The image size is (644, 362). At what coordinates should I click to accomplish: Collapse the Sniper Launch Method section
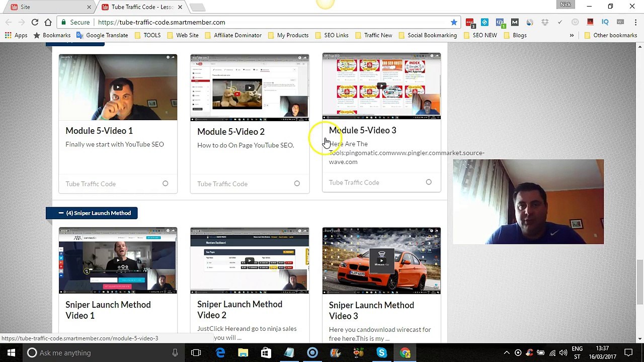pos(92,213)
